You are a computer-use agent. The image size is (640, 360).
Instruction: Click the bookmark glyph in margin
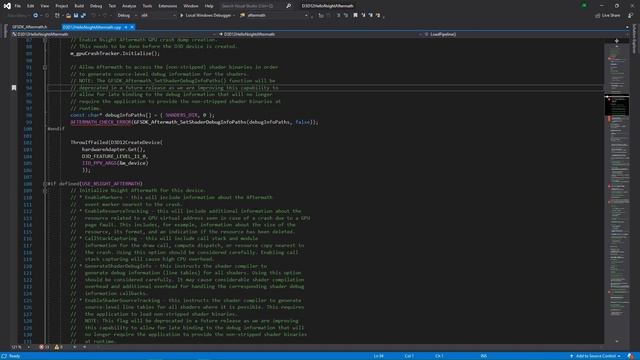(x=14, y=88)
